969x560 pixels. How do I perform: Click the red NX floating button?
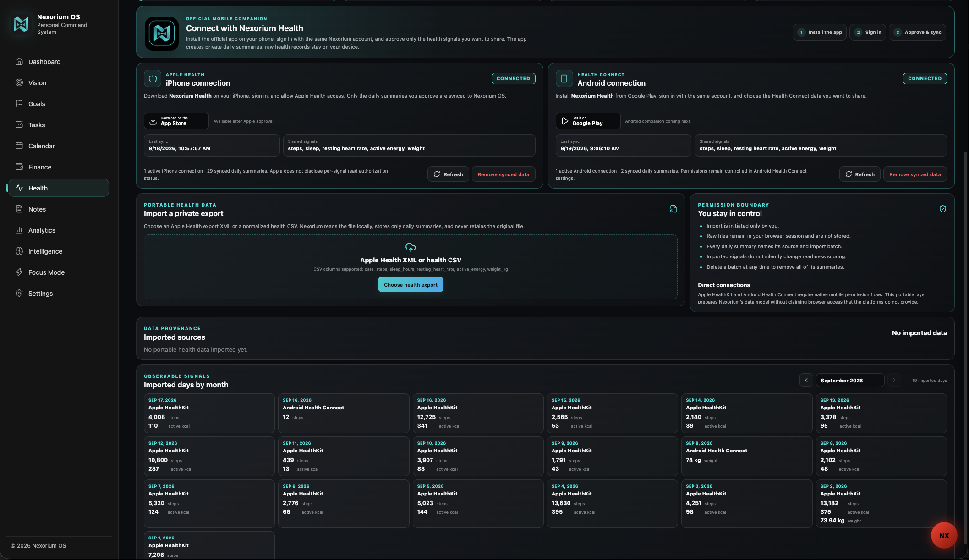tap(944, 535)
